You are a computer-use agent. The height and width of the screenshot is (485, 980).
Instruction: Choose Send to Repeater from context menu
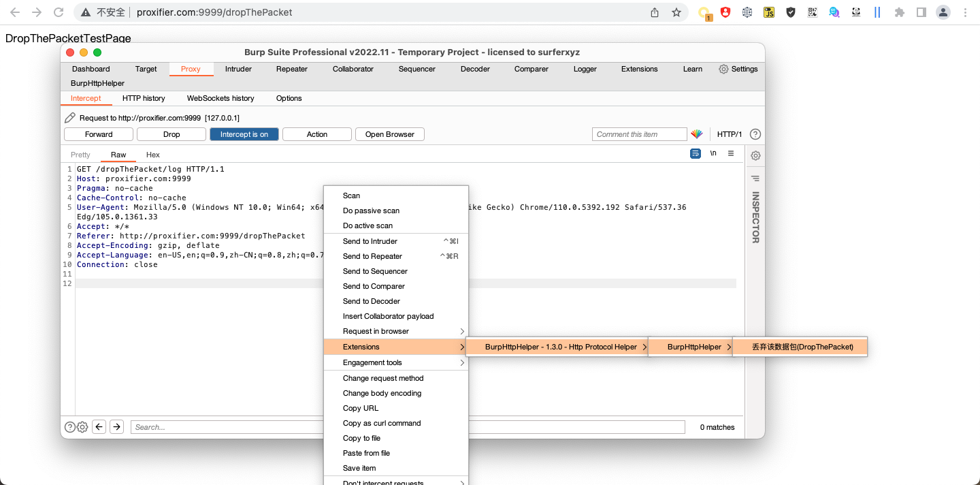click(396, 256)
